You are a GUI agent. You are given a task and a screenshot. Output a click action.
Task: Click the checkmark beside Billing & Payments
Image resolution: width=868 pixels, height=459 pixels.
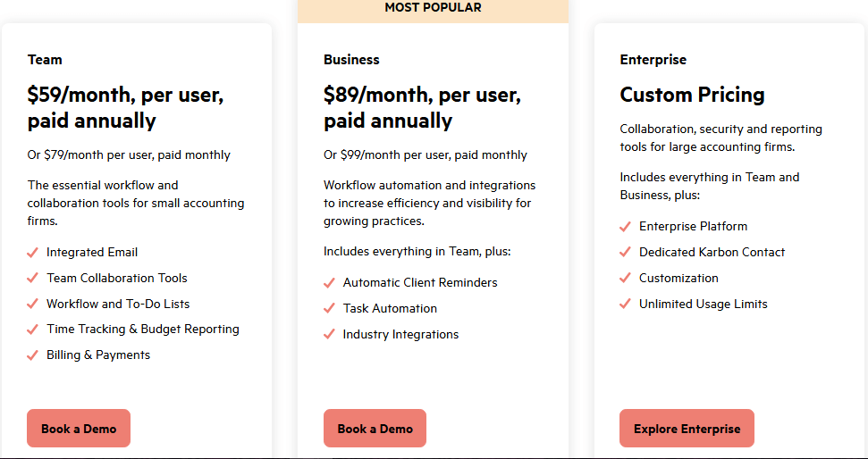click(x=33, y=355)
